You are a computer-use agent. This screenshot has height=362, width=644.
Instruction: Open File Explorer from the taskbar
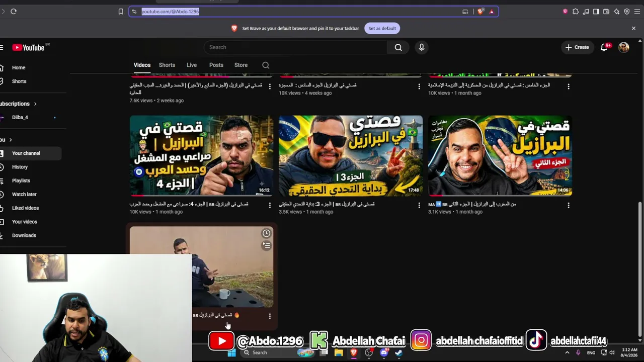[339, 353]
